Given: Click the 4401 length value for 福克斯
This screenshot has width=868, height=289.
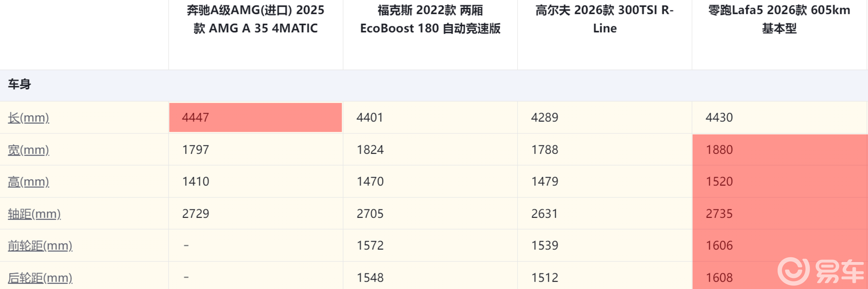Looking at the screenshot, I should click(x=370, y=117).
